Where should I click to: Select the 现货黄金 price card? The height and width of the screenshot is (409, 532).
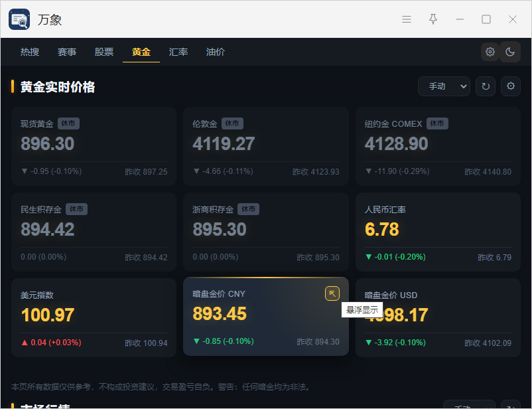point(94,147)
